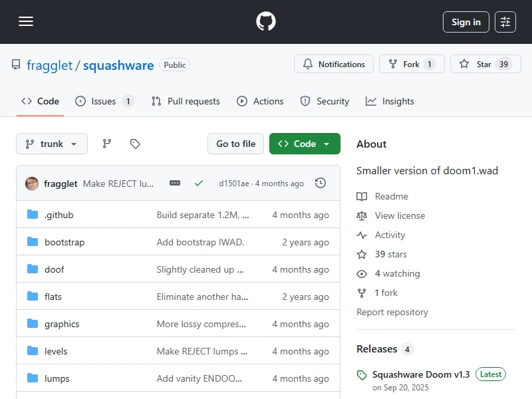
Task: Open the appearance settings icon beside Sign in
Action: click(505, 22)
